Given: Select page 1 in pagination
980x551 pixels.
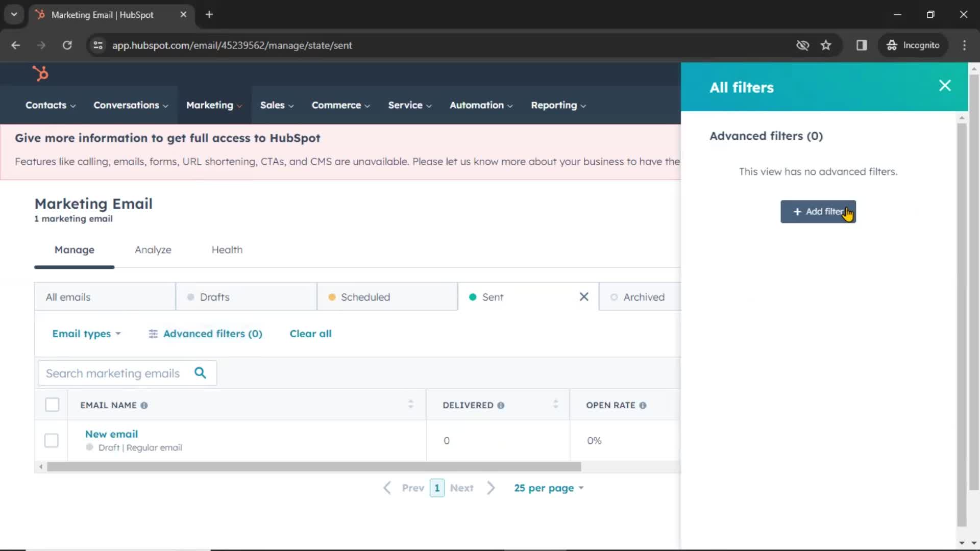Looking at the screenshot, I should click(x=437, y=488).
